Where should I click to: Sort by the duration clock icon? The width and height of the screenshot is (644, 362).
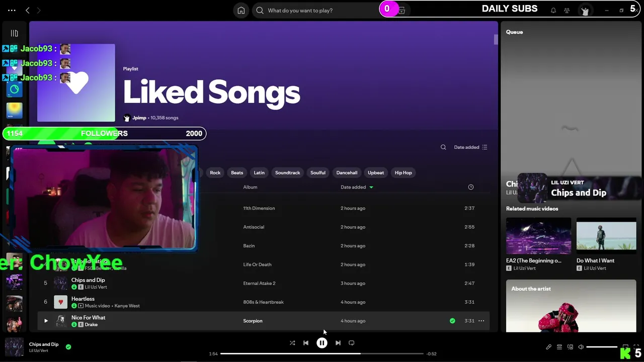tap(471, 187)
